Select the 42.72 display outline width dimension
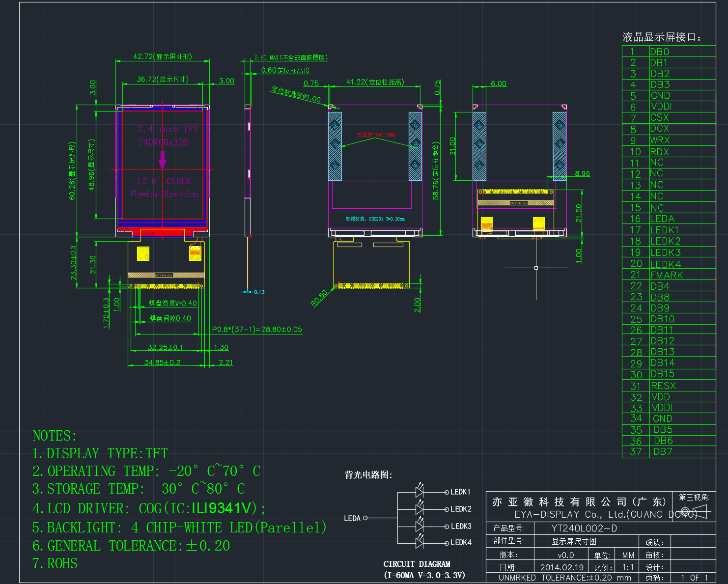 pyautogui.click(x=163, y=56)
